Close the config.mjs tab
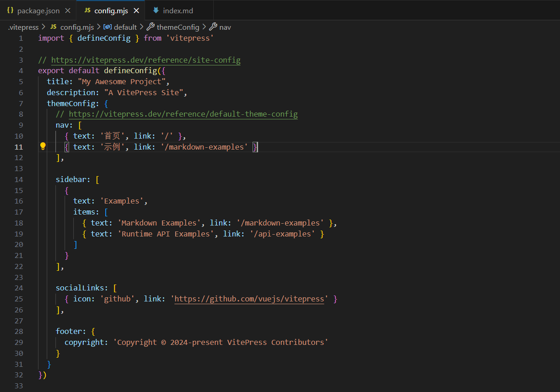 [x=136, y=11]
